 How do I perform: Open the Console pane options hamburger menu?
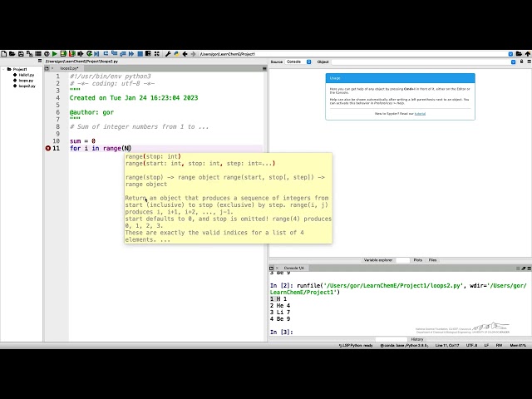(x=529, y=268)
